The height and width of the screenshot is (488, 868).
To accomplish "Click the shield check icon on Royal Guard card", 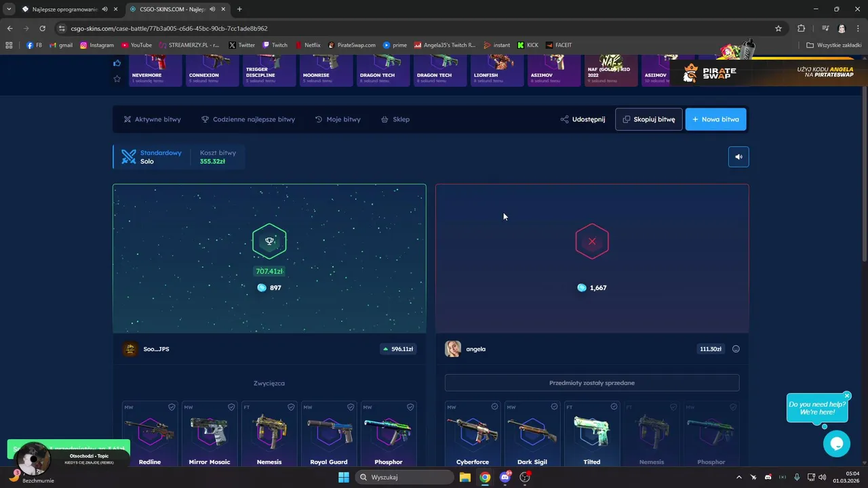I will [x=351, y=407].
